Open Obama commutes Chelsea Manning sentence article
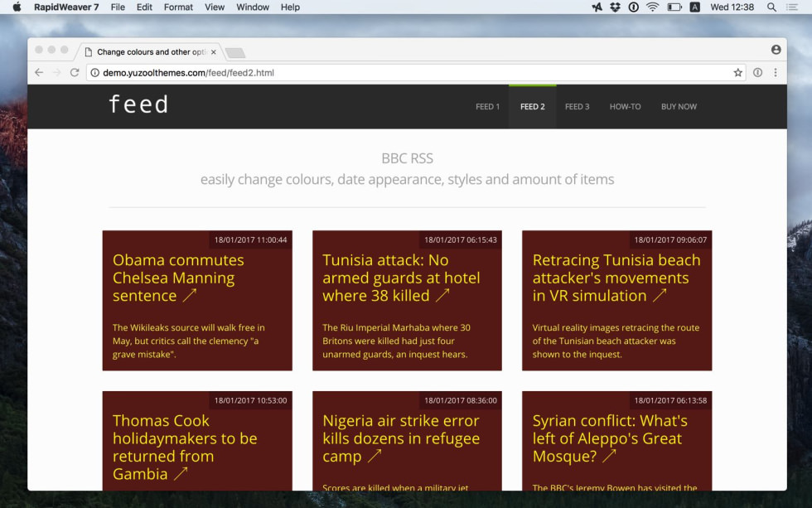The height and width of the screenshot is (508, 812). 178,278
